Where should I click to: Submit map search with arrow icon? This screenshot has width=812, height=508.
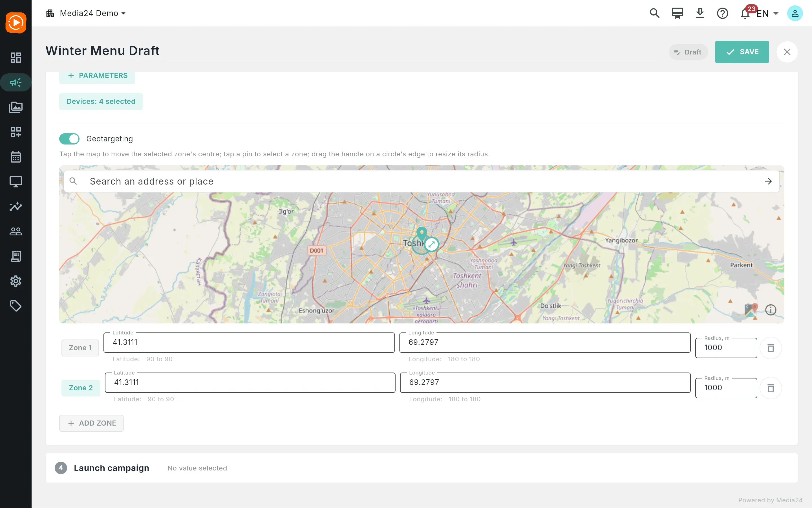[x=768, y=181]
